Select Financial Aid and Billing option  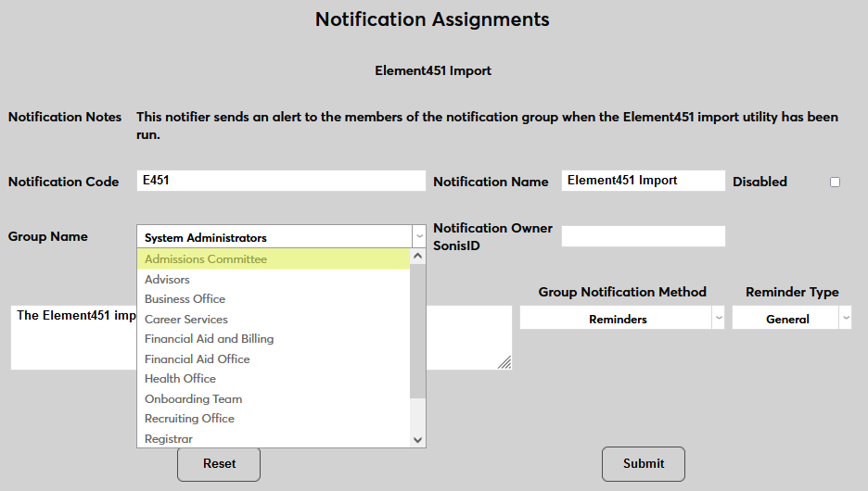tap(273, 339)
